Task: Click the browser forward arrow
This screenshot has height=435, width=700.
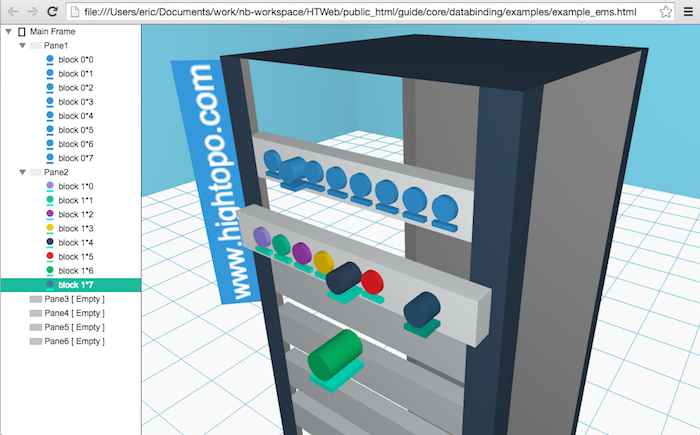Action: click(x=32, y=12)
